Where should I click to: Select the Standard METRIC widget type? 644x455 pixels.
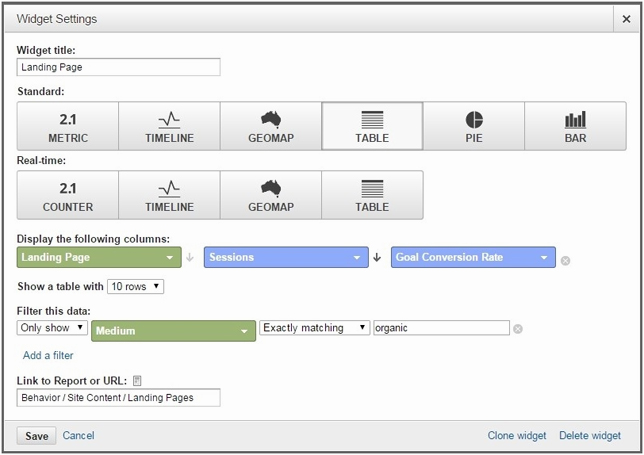pos(68,126)
